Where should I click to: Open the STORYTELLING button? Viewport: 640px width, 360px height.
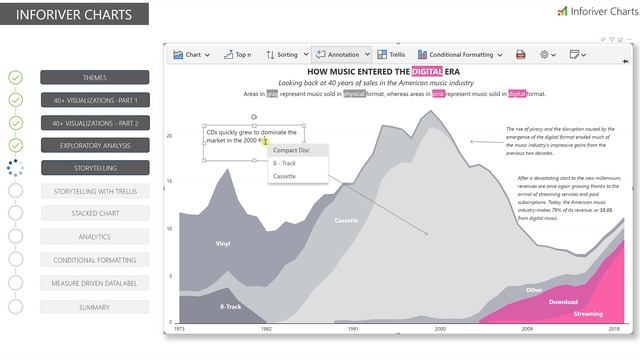tap(95, 168)
